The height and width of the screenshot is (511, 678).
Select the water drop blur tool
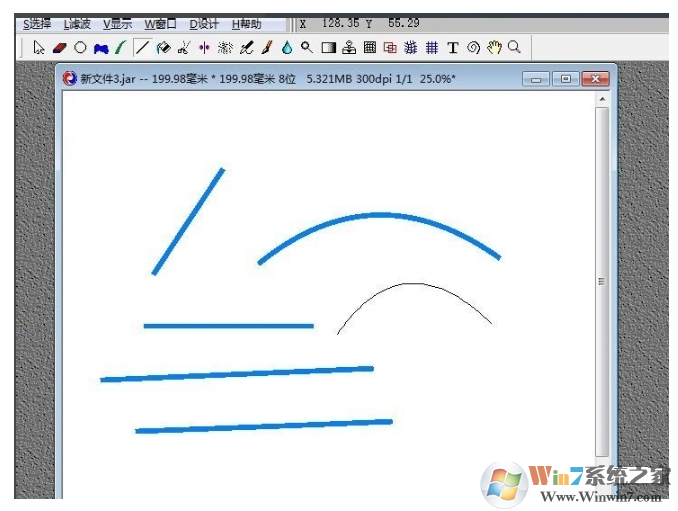tap(287, 47)
